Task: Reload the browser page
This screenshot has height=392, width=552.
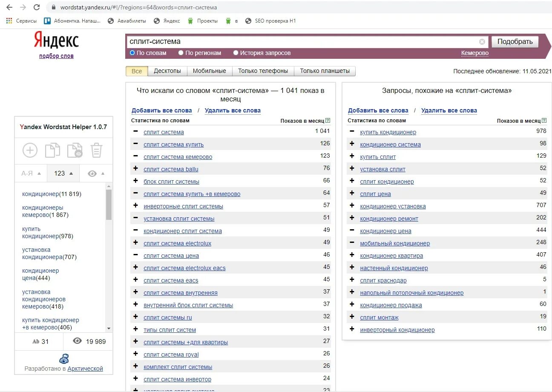Action: pyautogui.click(x=37, y=7)
